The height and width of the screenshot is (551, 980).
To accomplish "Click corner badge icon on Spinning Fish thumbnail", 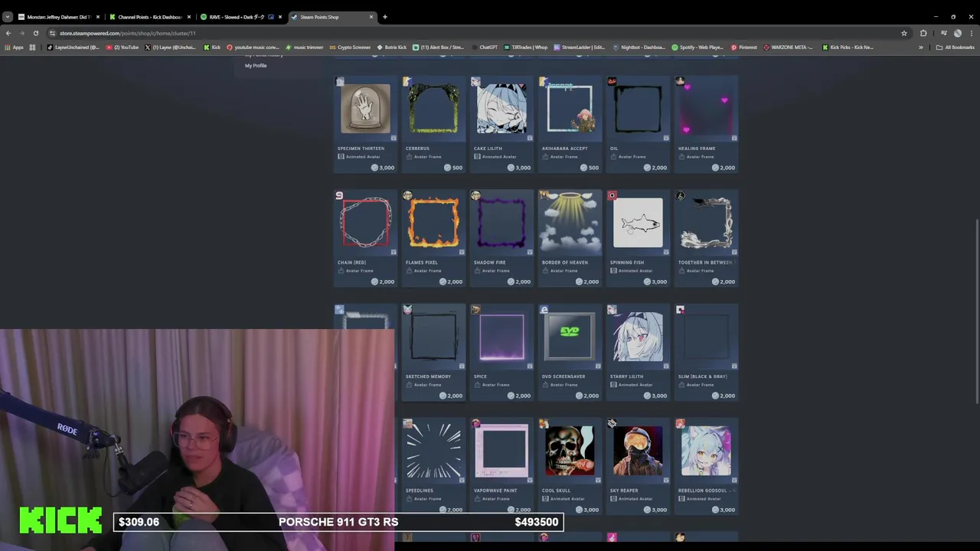I will [x=666, y=252].
